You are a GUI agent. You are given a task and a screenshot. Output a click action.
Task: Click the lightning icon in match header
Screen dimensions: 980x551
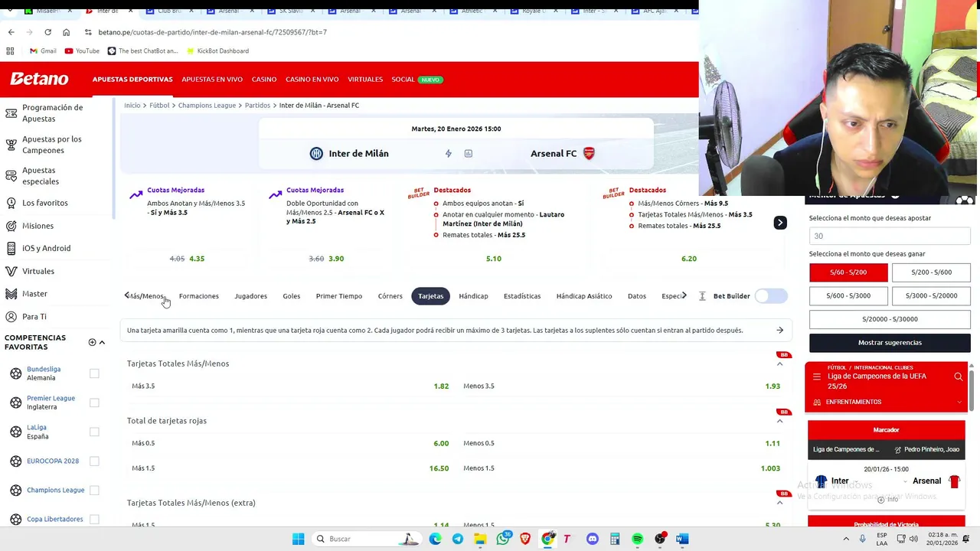tap(449, 154)
